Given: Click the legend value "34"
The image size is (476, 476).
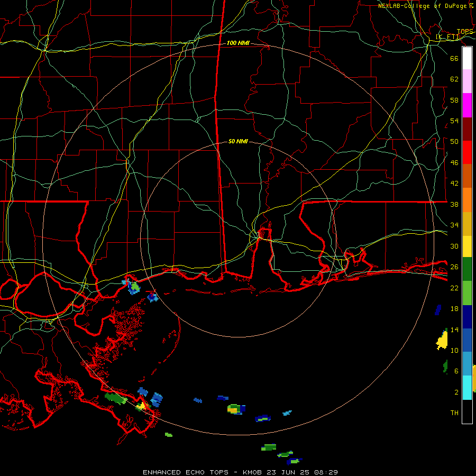Looking at the screenshot, I should (454, 225).
